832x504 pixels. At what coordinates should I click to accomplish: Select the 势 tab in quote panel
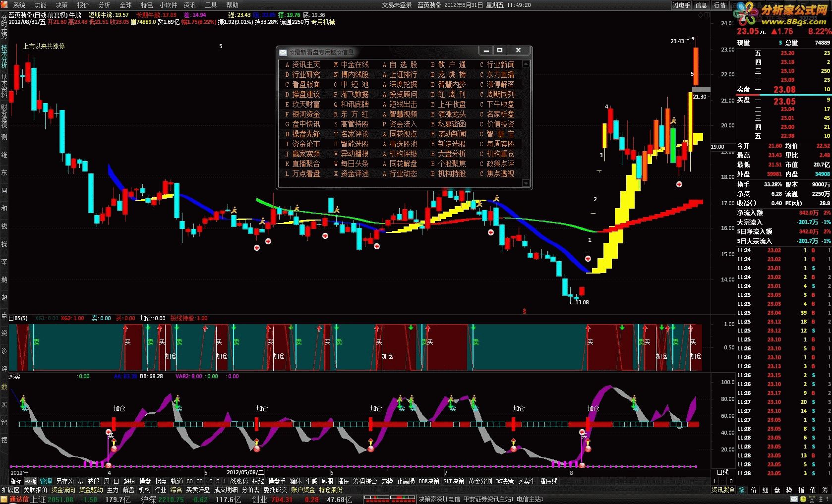point(789,490)
